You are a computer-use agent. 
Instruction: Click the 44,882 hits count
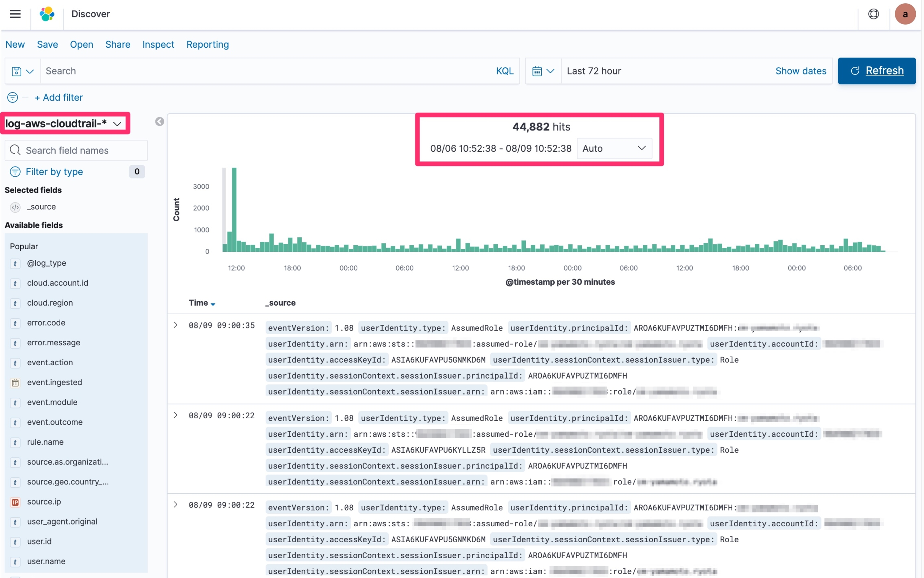tap(541, 127)
